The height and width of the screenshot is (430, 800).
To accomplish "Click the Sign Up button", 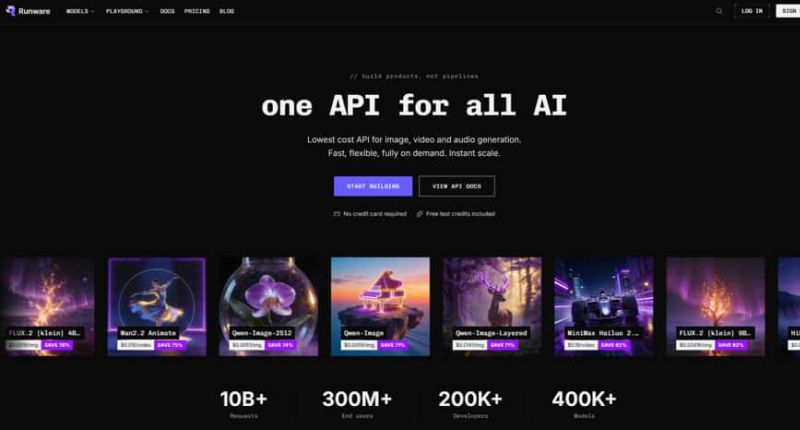I will click(788, 11).
